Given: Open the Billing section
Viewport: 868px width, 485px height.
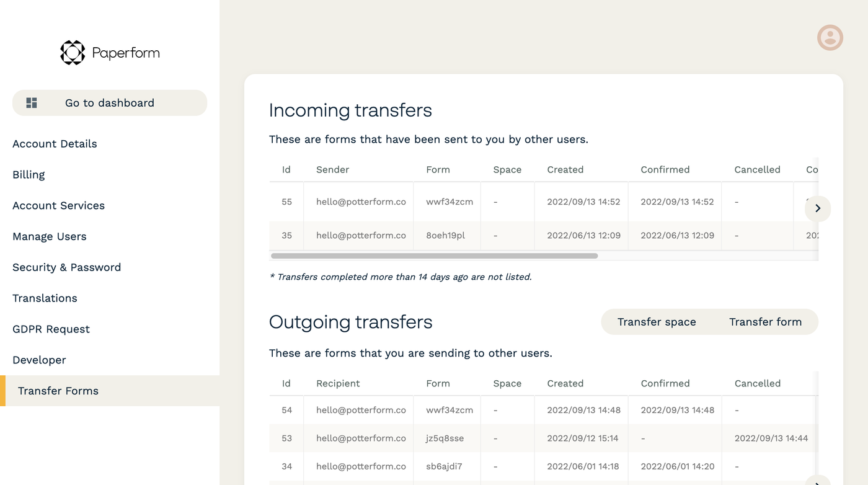Looking at the screenshot, I should point(29,175).
